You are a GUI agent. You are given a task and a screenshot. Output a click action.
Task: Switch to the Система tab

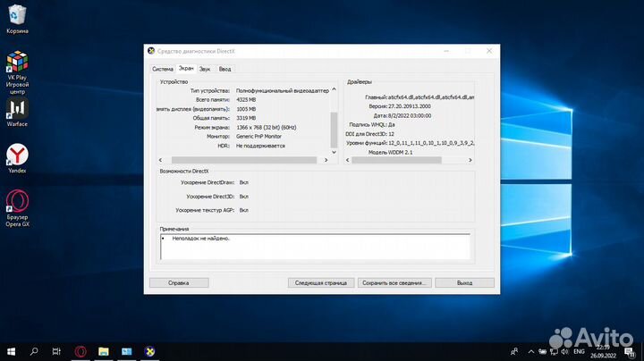(x=163, y=69)
